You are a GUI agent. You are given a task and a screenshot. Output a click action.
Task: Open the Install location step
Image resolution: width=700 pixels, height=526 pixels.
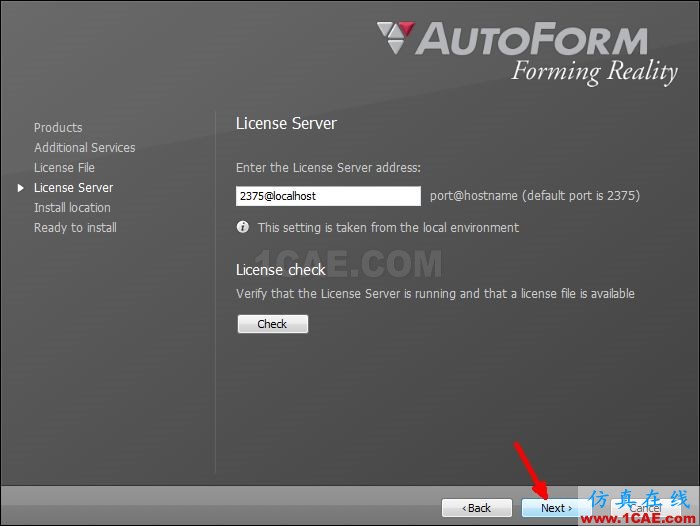(72, 208)
